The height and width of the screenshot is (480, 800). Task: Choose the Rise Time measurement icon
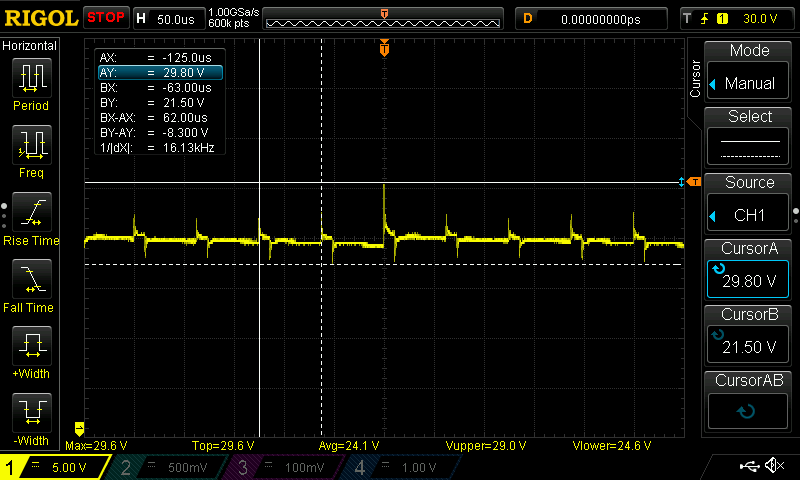(x=31, y=212)
